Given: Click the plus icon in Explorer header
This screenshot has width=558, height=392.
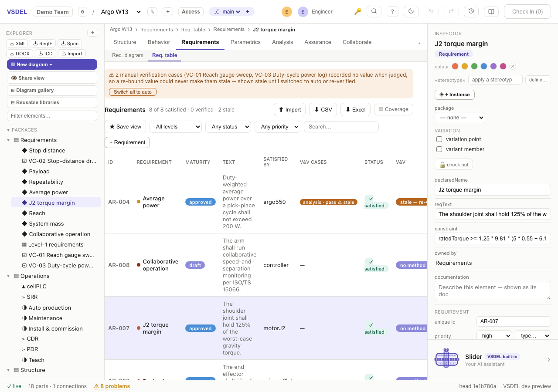Looking at the screenshot, I should [x=92, y=33].
